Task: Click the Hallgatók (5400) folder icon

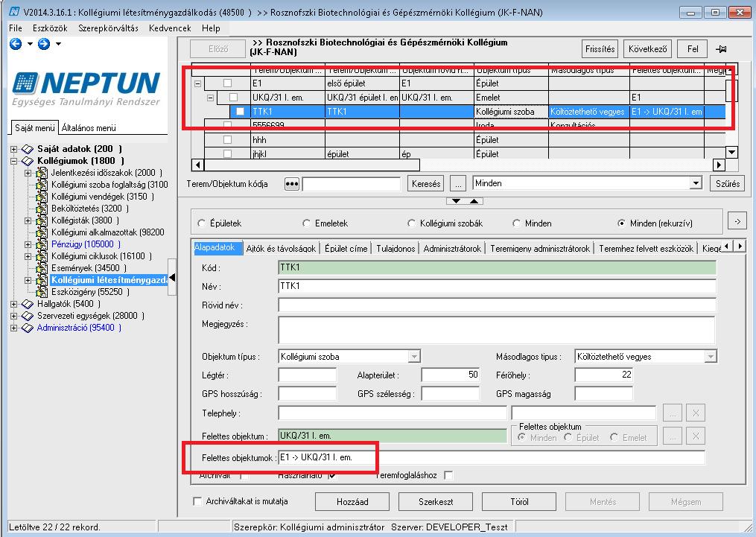Action: pyautogui.click(x=27, y=304)
